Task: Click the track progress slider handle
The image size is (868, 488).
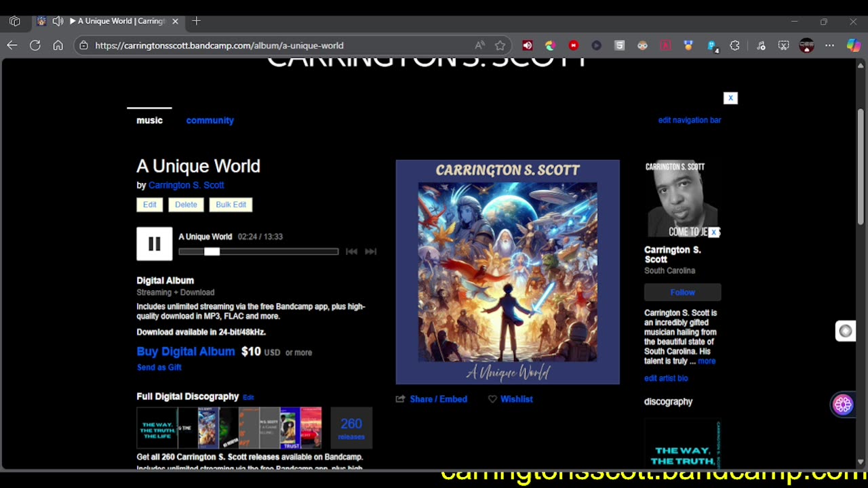Action: 212,251
